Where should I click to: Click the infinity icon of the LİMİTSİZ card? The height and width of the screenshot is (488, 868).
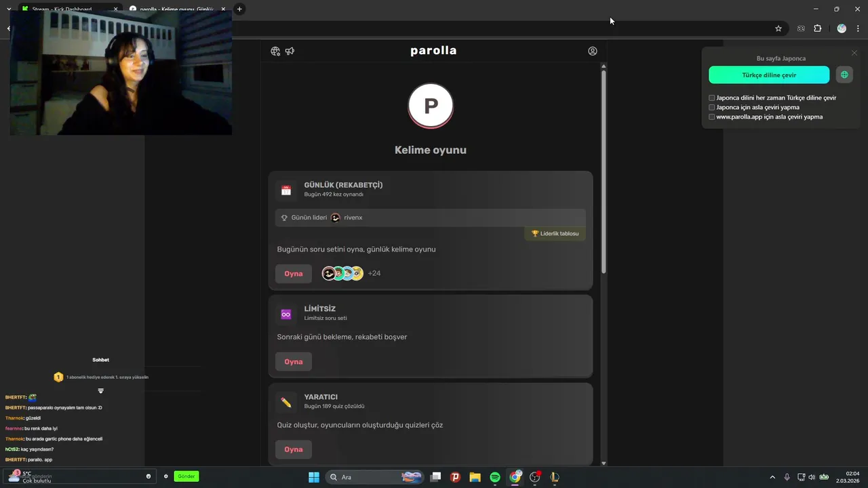286,314
